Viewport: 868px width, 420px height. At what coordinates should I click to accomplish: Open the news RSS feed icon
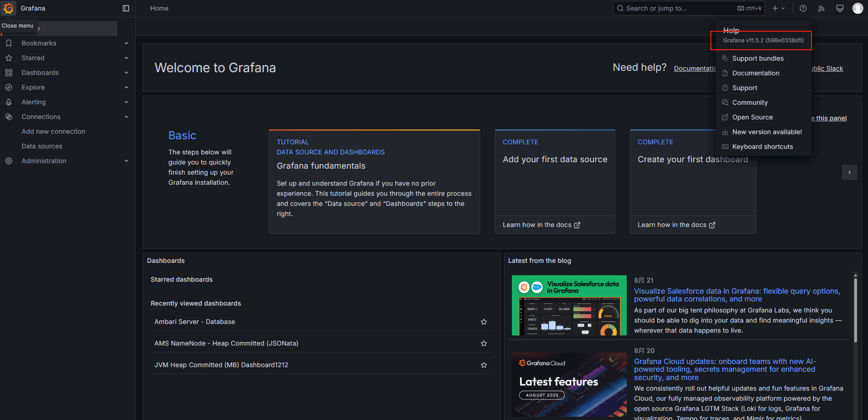822,8
